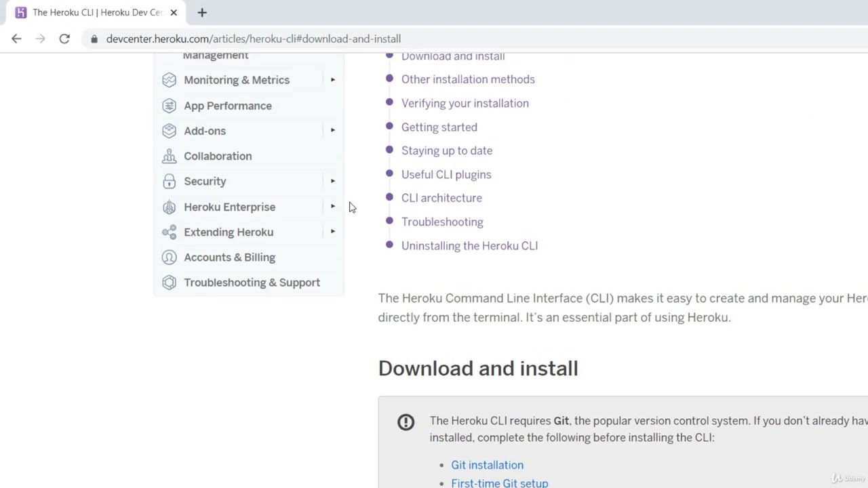
Task: Open App Performance category
Action: [x=228, y=106]
